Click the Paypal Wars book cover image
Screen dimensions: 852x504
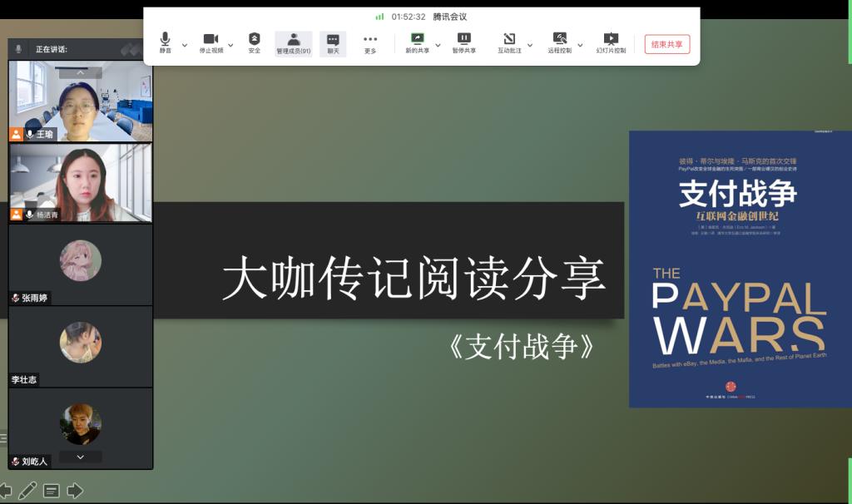[740, 269]
